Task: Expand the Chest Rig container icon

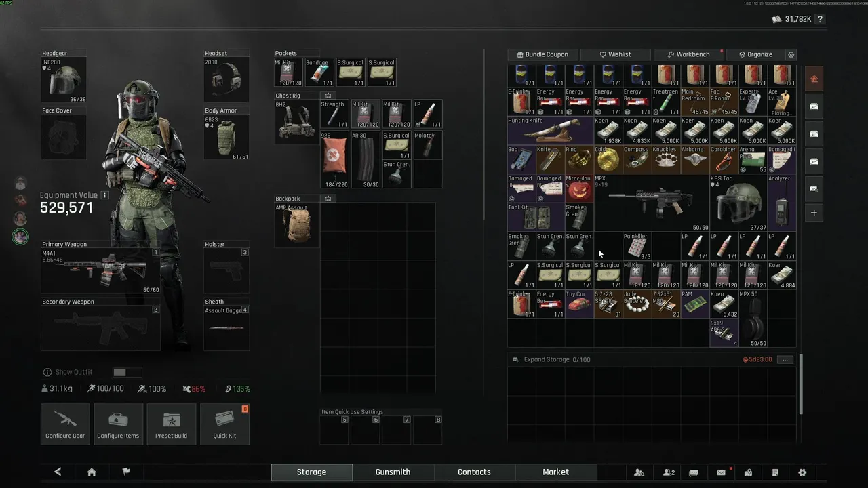Action: (x=328, y=96)
